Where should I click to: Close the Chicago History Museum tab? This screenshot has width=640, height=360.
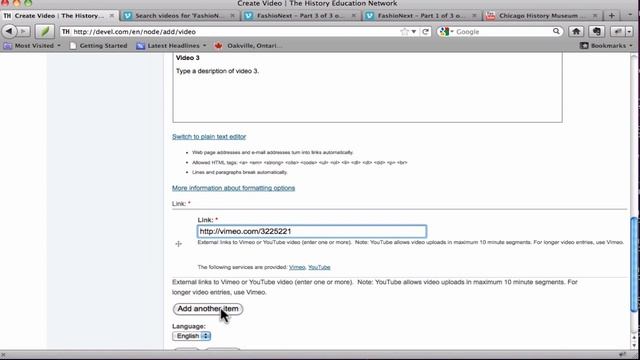click(595, 16)
